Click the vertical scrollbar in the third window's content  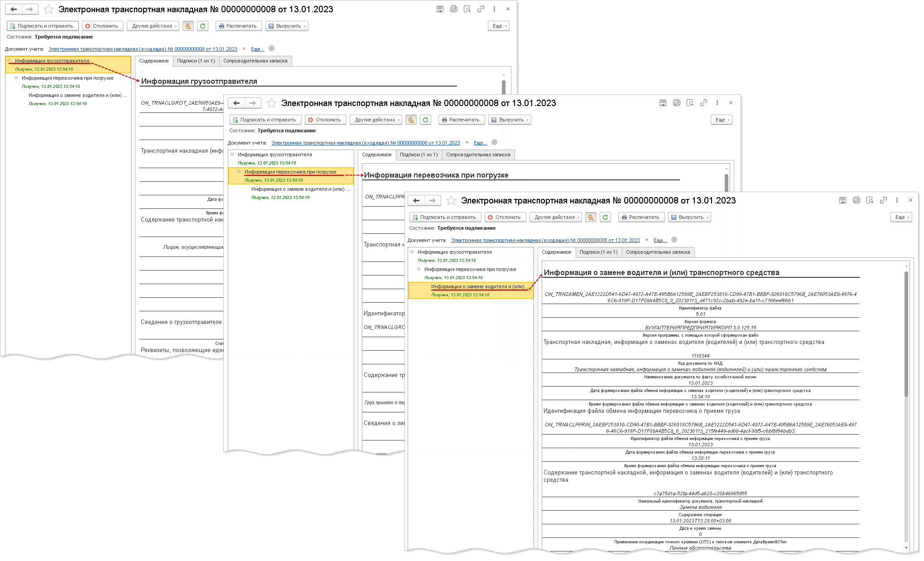click(x=906, y=333)
